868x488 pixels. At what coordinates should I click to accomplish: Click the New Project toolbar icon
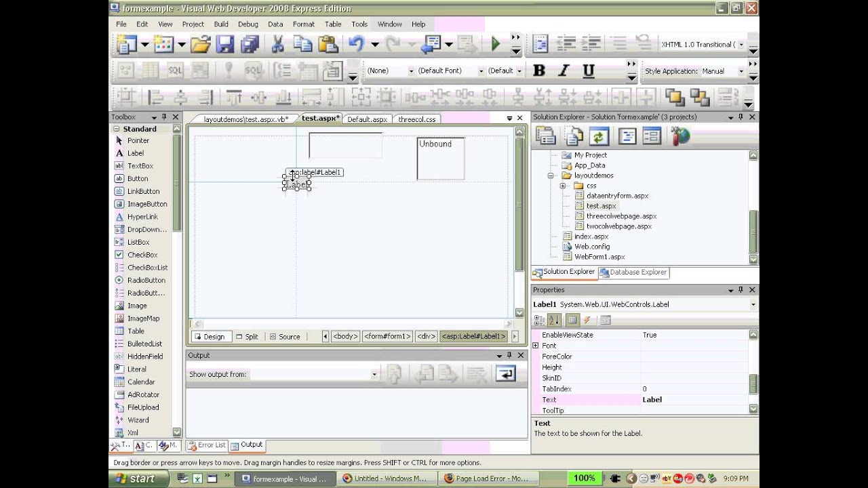tap(126, 45)
